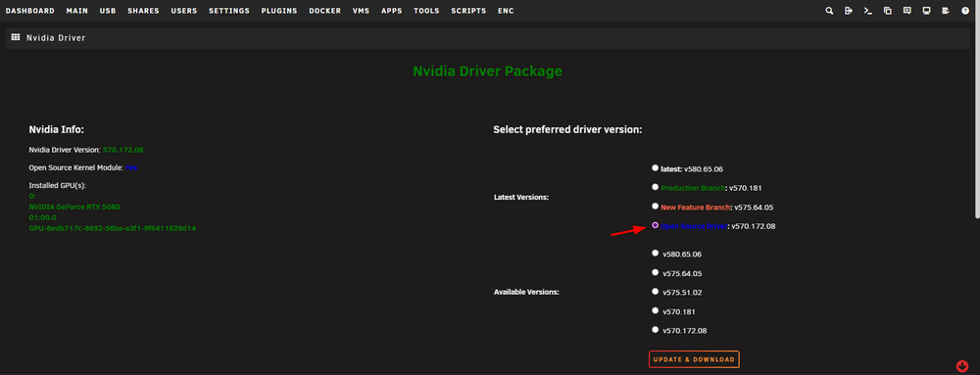
Task: Select New Feature Branch v575.64.05 radio
Action: tap(655, 206)
